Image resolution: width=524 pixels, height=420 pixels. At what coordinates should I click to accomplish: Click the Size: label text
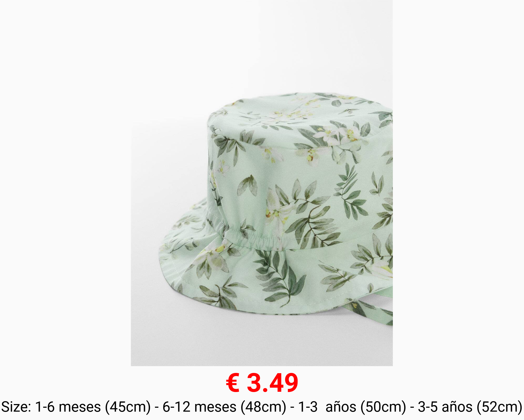[16, 407]
